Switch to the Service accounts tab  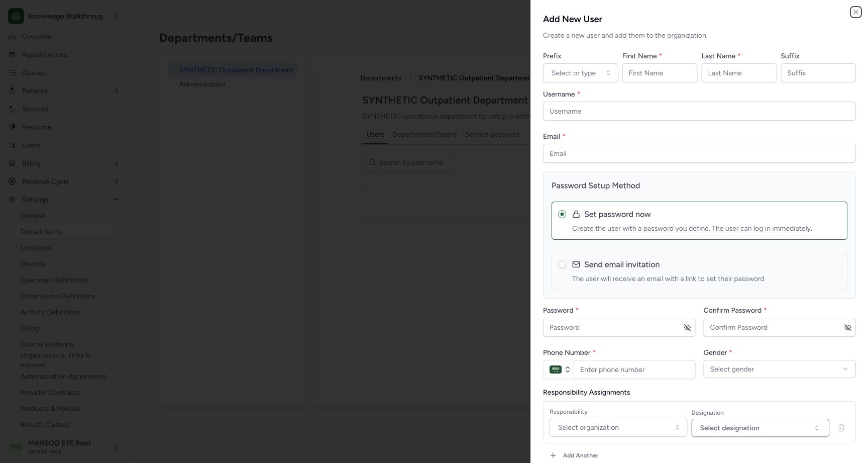[x=492, y=134]
